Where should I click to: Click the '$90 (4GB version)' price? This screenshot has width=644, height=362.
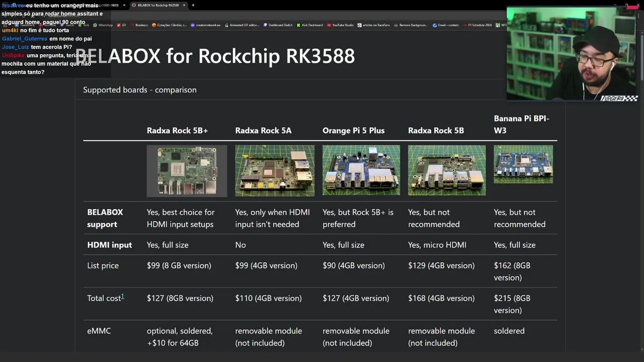353,265
